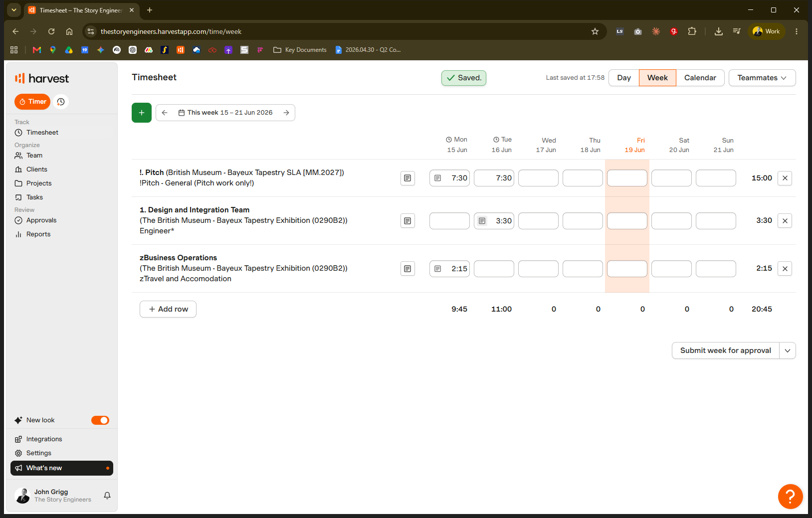Edit Pitch Tuesday 7:30 entry

(x=494, y=178)
